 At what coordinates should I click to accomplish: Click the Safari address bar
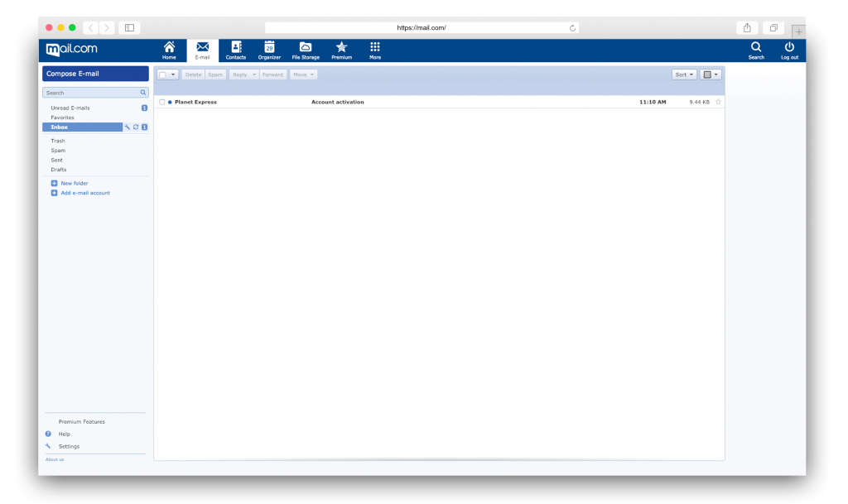coord(422,27)
